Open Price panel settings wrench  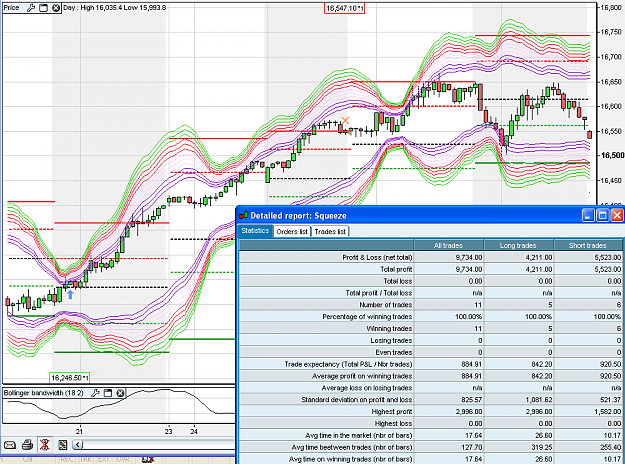[31, 8]
